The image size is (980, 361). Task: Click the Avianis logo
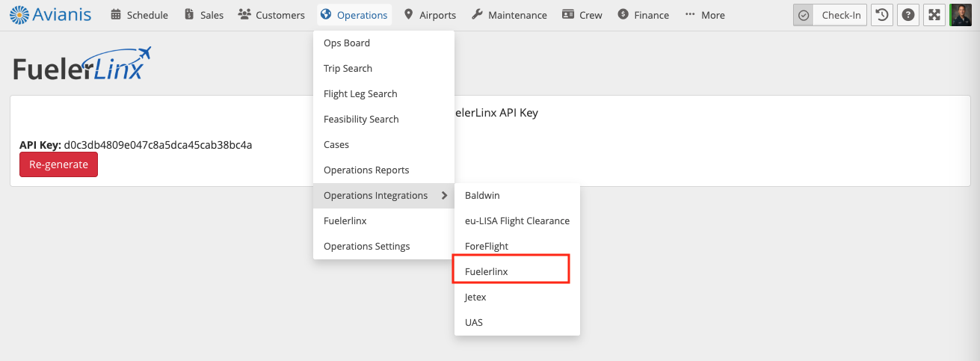point(51,15)
